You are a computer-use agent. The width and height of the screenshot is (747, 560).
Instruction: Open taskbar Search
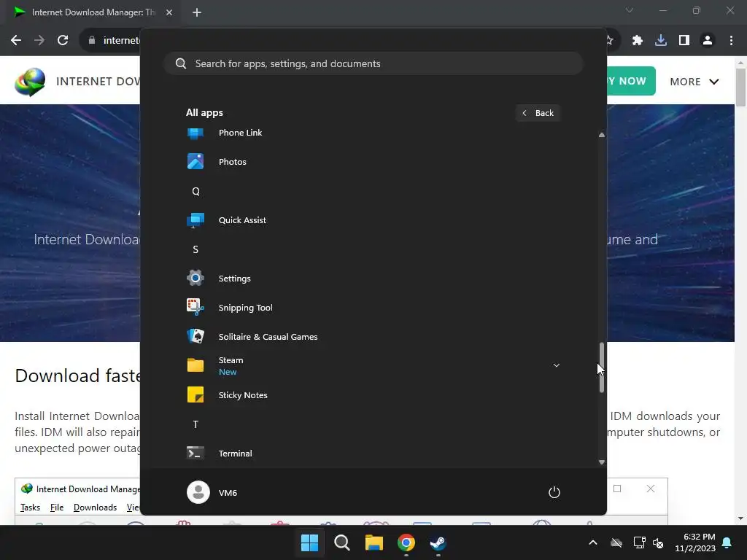tap(341, 542)
